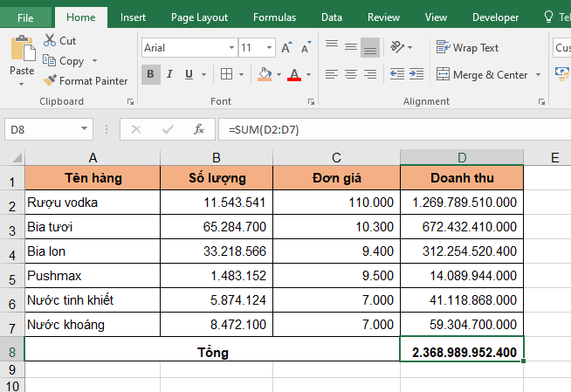
Task: Open the Page Layout tab
Action: pyautogui.click(x=199, y=17)
